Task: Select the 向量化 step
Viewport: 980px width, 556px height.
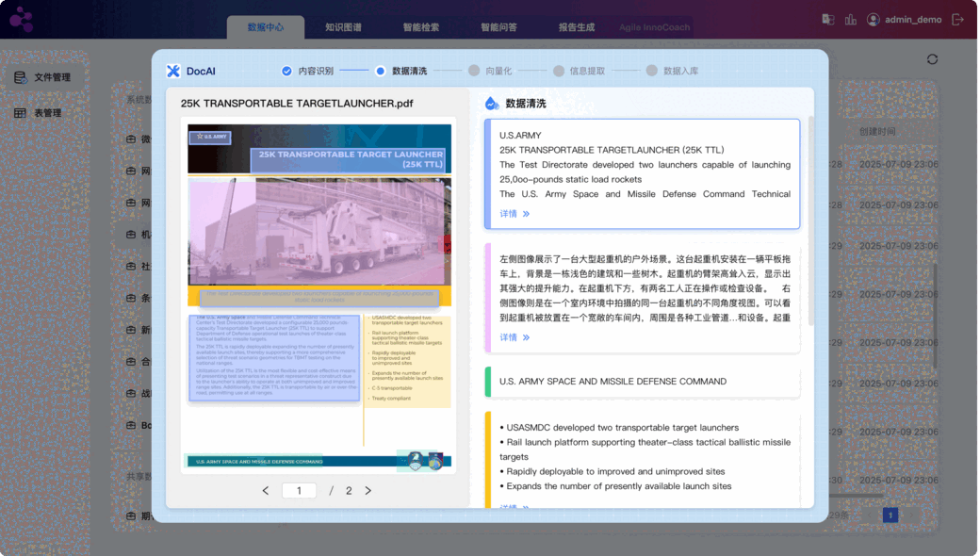Action: (x=491, y=72)
